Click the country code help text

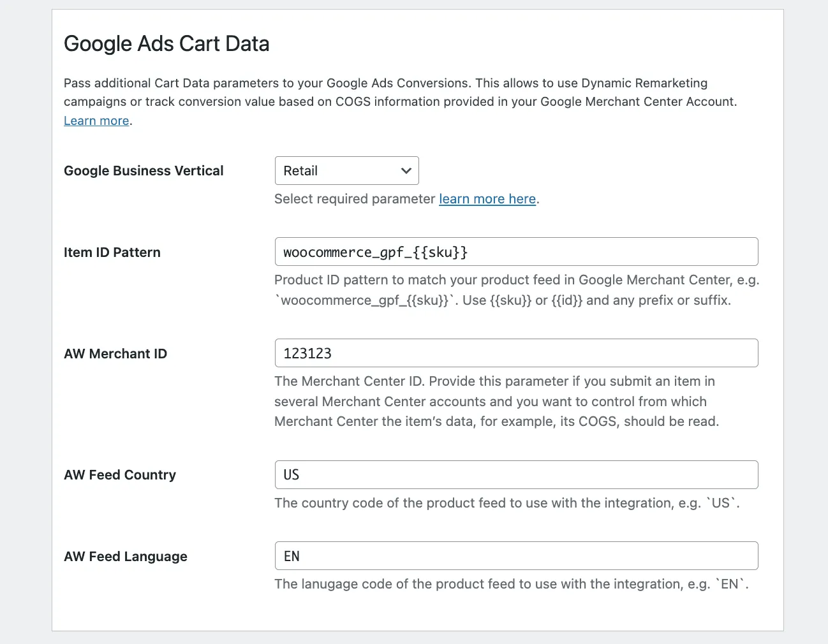point(507,503)
